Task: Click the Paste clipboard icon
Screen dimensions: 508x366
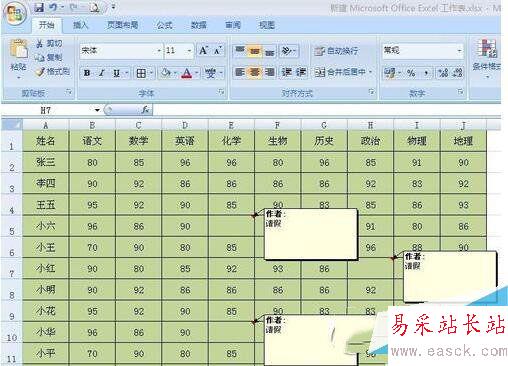Action: click(18, 49)
